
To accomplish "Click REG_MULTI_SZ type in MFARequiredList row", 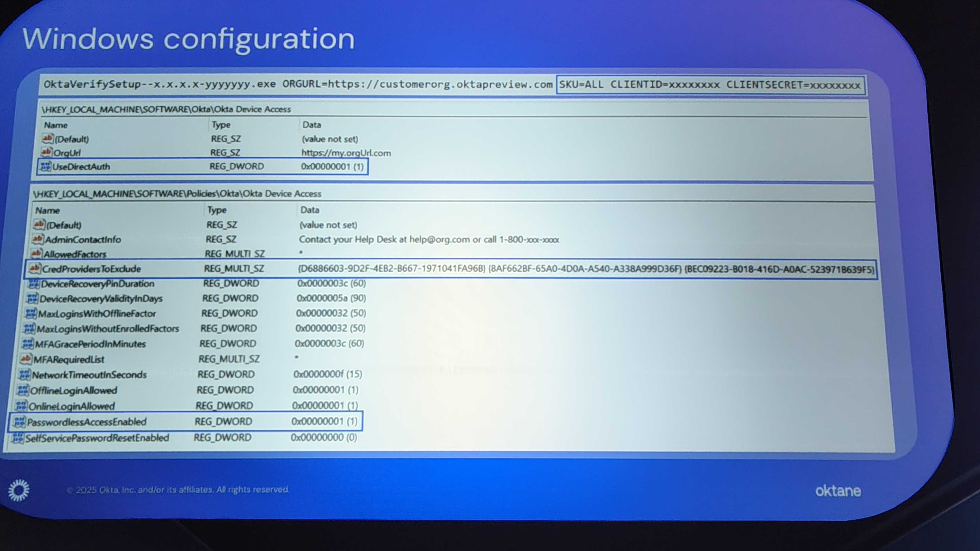I will [x=229, y=359].
